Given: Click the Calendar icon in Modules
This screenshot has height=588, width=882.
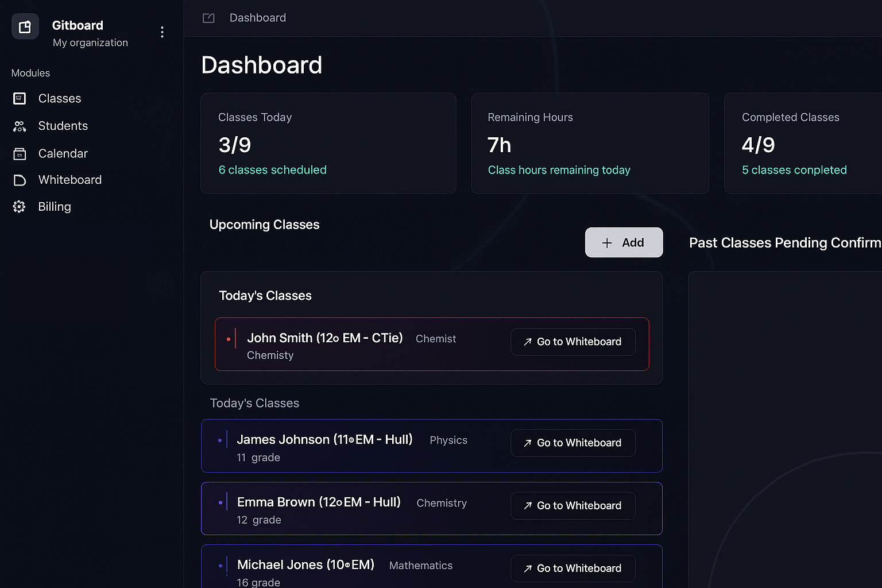Looking at the screenshot, I should tap(19, 153).
